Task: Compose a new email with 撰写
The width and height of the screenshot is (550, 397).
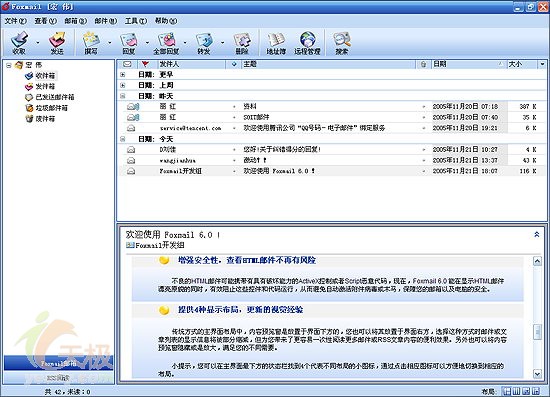Action: pos(91,43)
